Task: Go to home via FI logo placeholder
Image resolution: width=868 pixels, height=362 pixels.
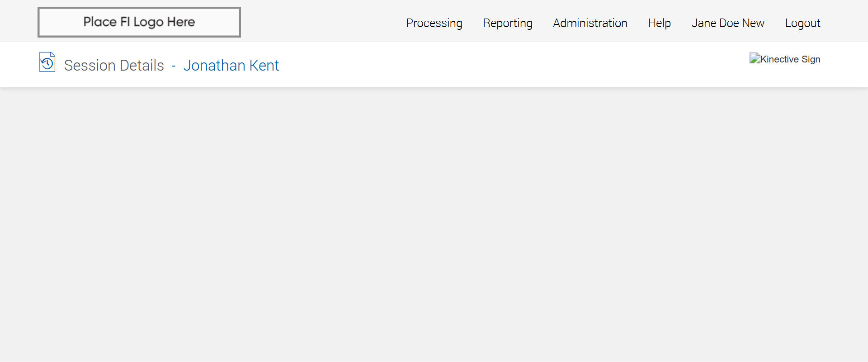Action: point(139,22)
